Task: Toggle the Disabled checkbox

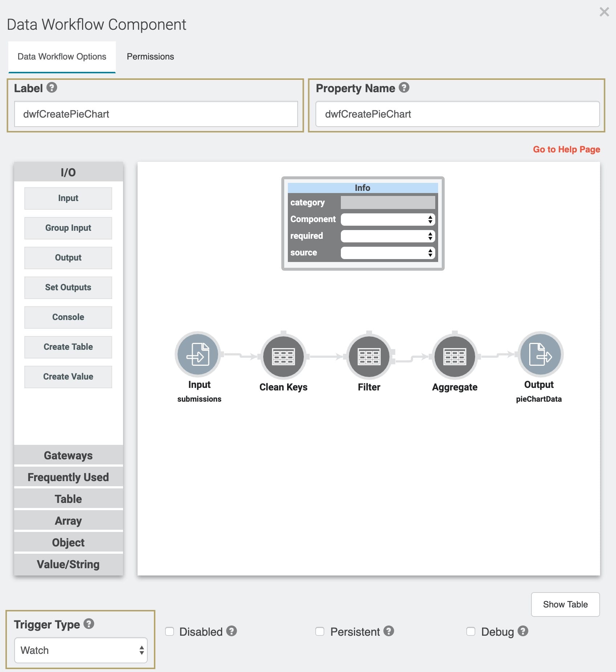Action: click(x=170, y=631)
